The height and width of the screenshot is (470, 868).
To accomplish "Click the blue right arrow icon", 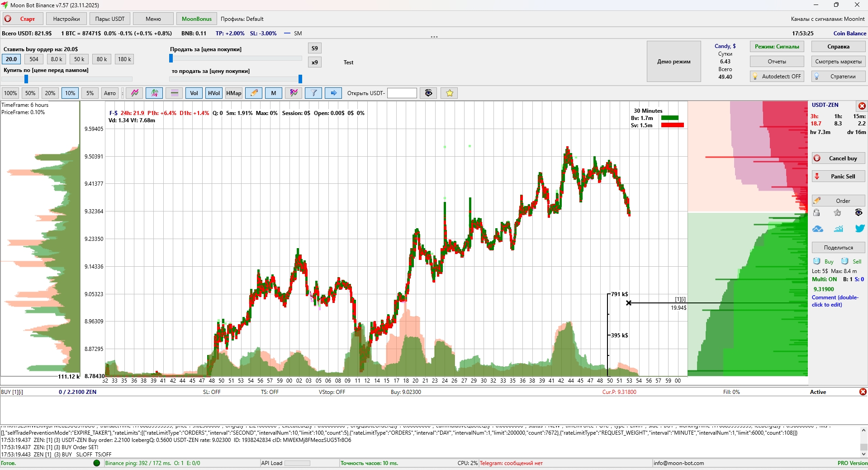I will coord(333,93).
